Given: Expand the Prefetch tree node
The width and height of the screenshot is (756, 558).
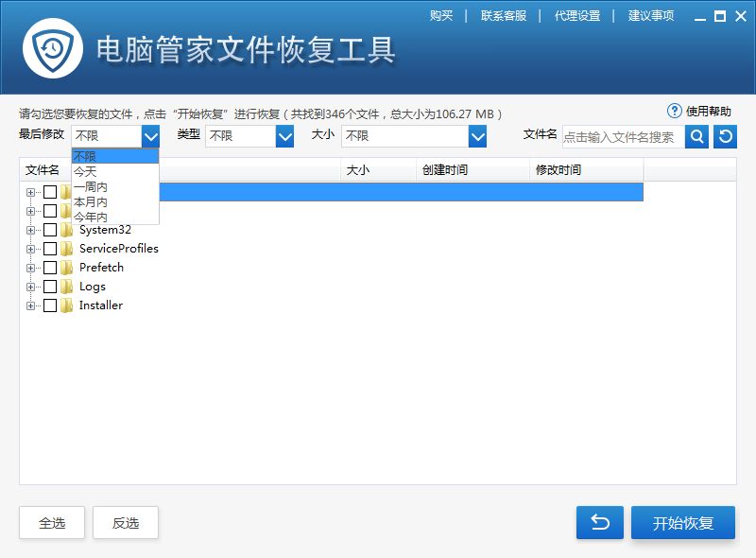Looking at the screenshot, I should pyautogui.click(x=30, y=268).
